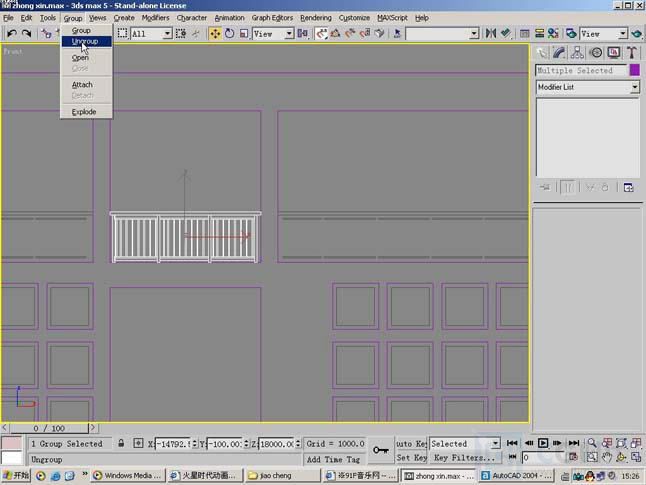Activate the Select and Rotate tool

tap(229, 33)
